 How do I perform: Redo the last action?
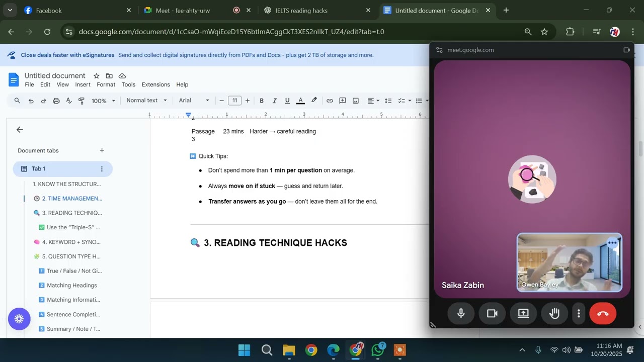[x=43, y=101]
